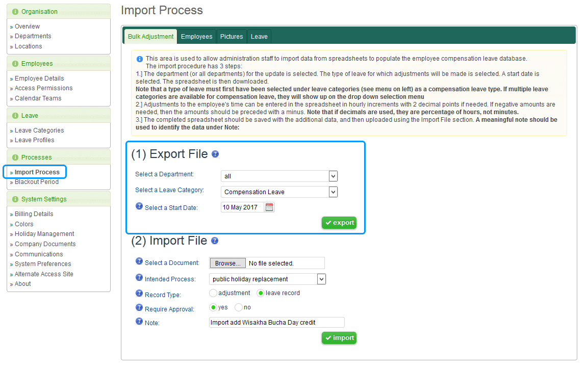Screen dimensions: 588x370
Task: Open Alternate Access Site link
Action: [44, 274]
